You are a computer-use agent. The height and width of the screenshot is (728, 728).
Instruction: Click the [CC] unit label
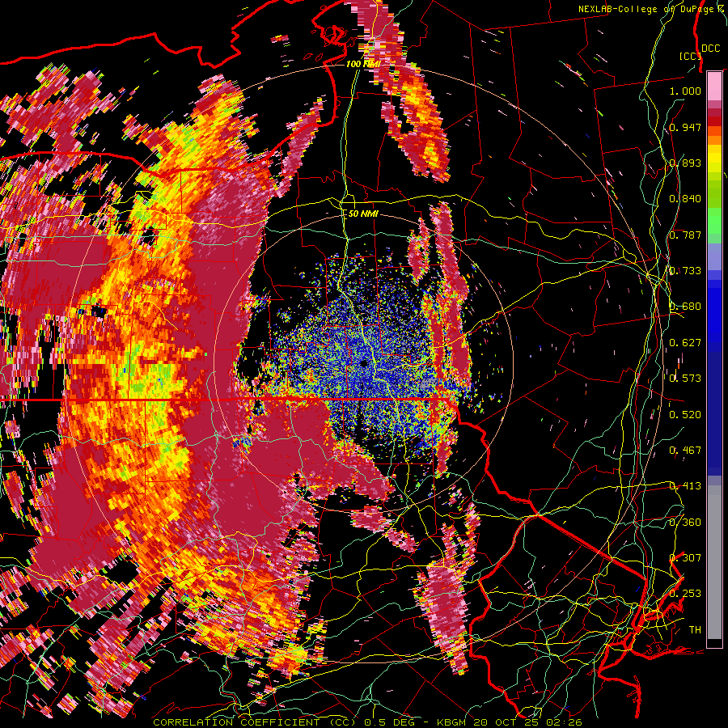[690, 56]
